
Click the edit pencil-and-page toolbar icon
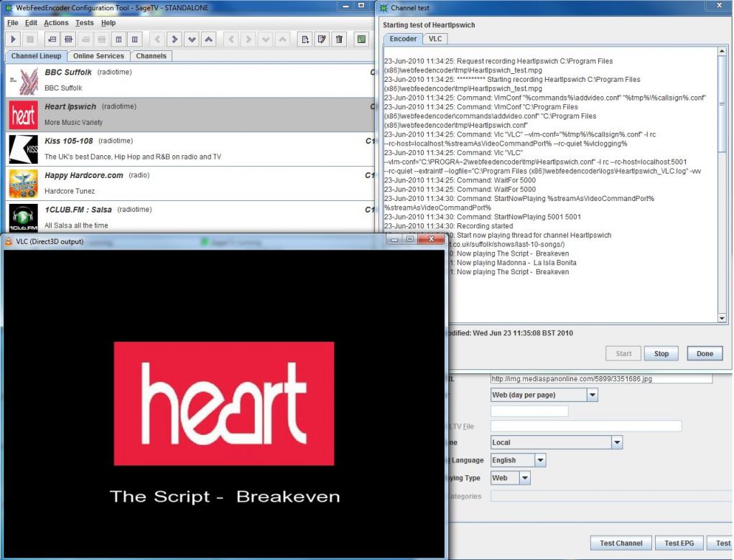point(322,39)
